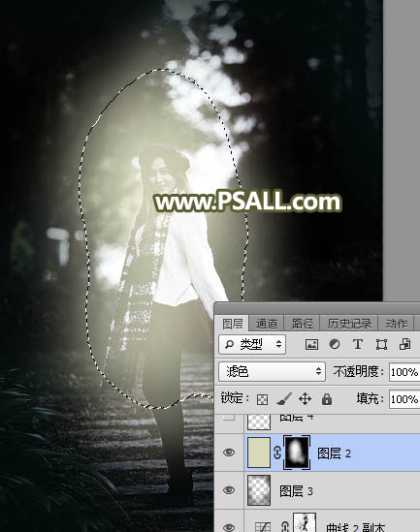Click the 不透明度 opacity value field
This screenshot has height=532, width=420.
(404, 372)
